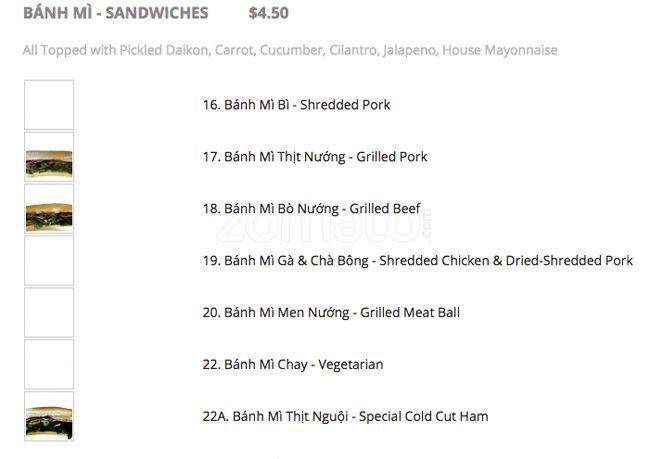Choose 22. Bánh Mì Chay - Vegetarian
This screenshot has width=650, height=459.
pyautogui.click(x=292, y=365)
